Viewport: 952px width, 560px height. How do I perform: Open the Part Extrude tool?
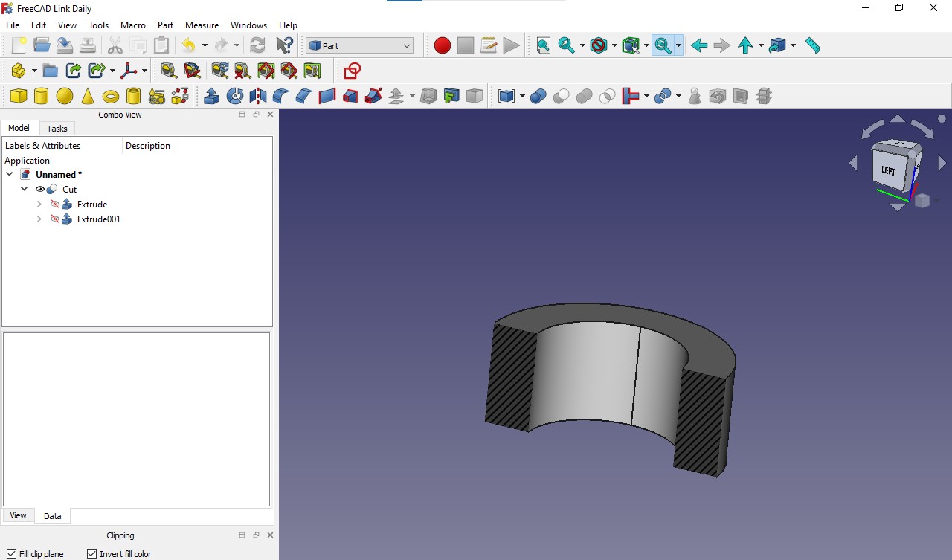[211, 96]
